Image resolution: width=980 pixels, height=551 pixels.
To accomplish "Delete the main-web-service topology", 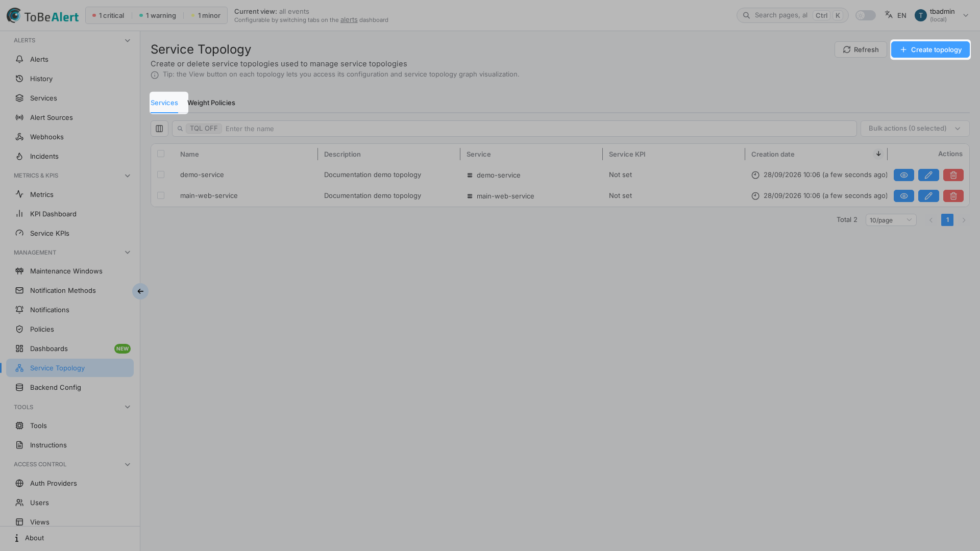I will pos(953,196).
